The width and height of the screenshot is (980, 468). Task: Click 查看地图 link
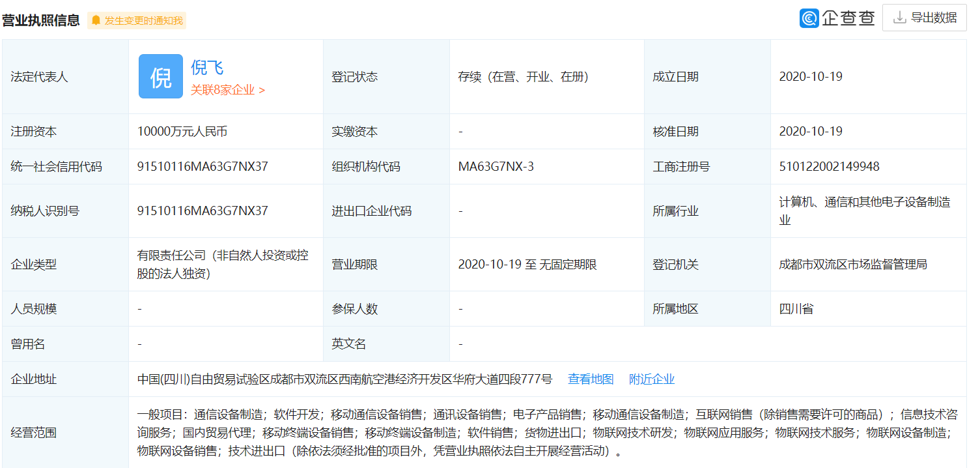(x=591, y=379)
